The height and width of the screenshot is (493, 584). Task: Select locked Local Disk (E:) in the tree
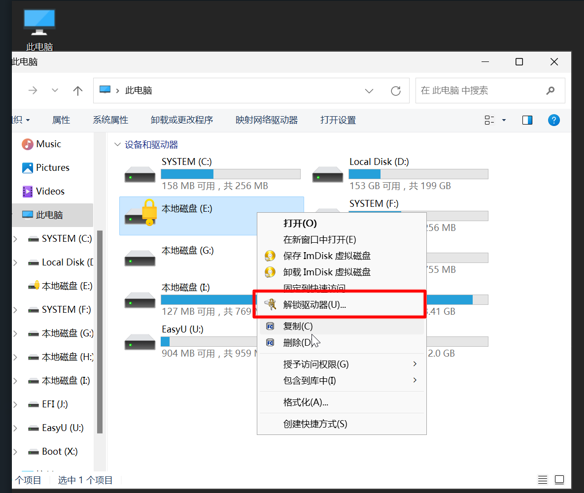click(x=60, y=286)
